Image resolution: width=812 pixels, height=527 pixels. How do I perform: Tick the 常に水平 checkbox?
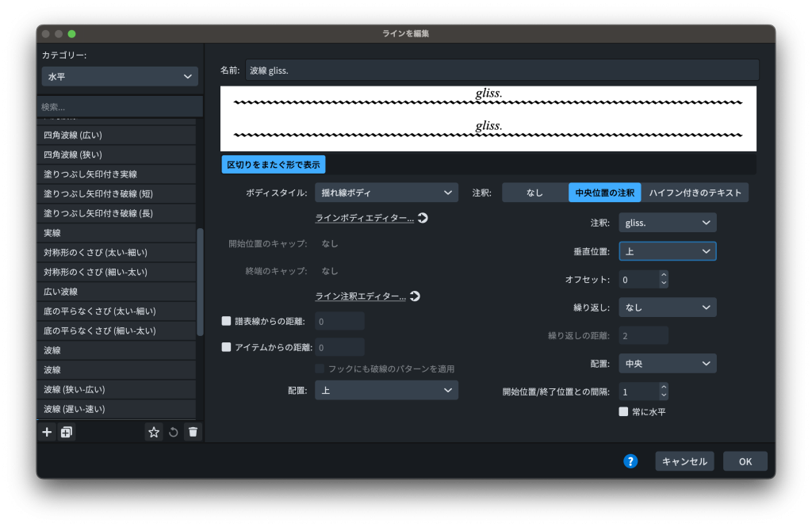coord(623,412)
